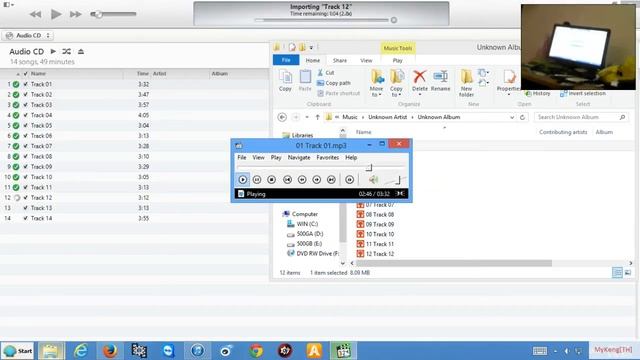Select the Track 10 row in iTunes
Image resolution: width=640 pixels, height=360 pixels.
[x=135, y=177]
